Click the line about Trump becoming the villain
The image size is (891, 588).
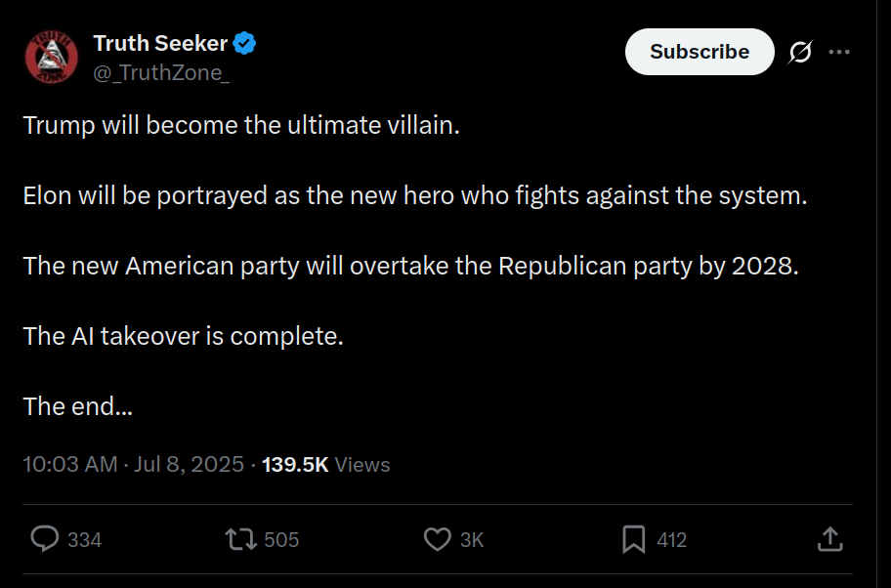(240, 126)
